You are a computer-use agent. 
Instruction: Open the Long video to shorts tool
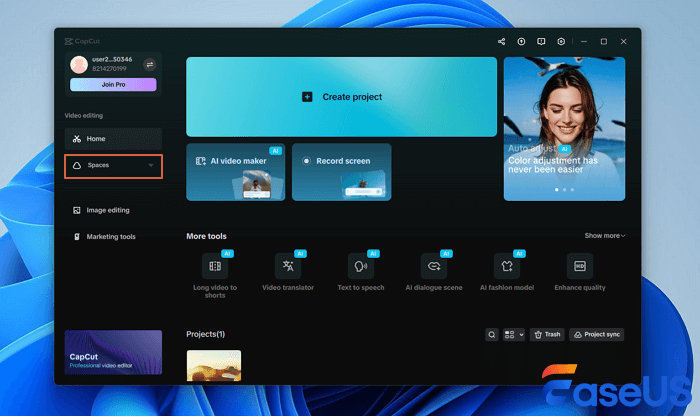pos(215,266)
